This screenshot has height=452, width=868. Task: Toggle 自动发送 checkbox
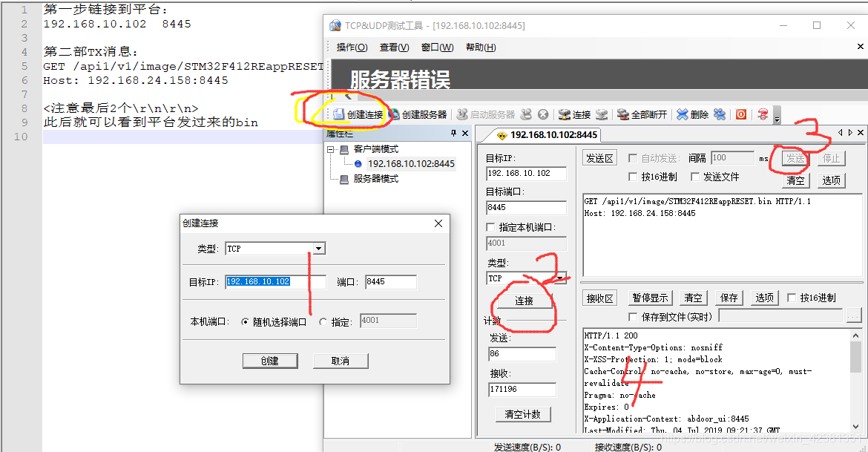(x=633, y=158)
